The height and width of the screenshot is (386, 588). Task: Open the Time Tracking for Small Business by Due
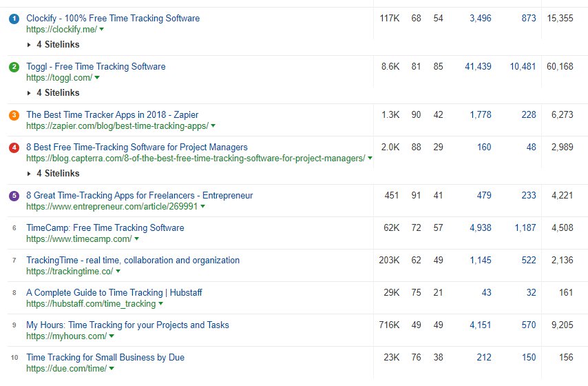[105, 358]
